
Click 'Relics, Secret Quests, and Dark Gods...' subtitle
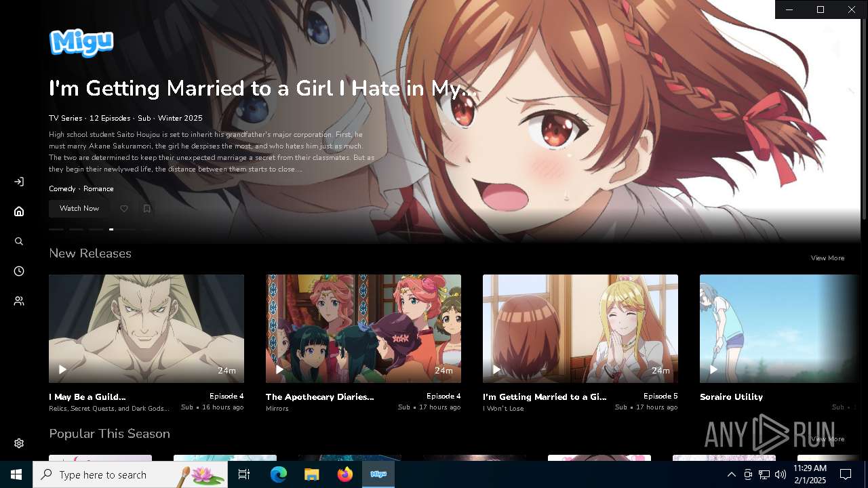tap(109, 409)
